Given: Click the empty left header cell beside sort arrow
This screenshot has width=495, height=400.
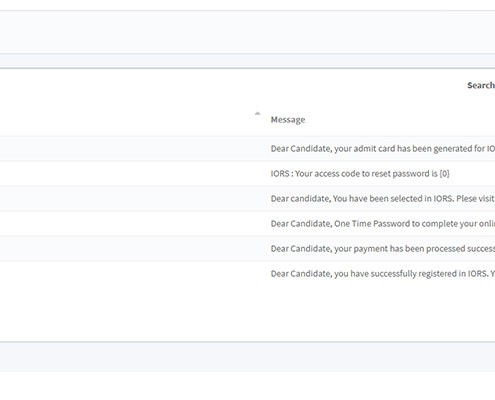Looking at the screenshot, I should 127,120.
